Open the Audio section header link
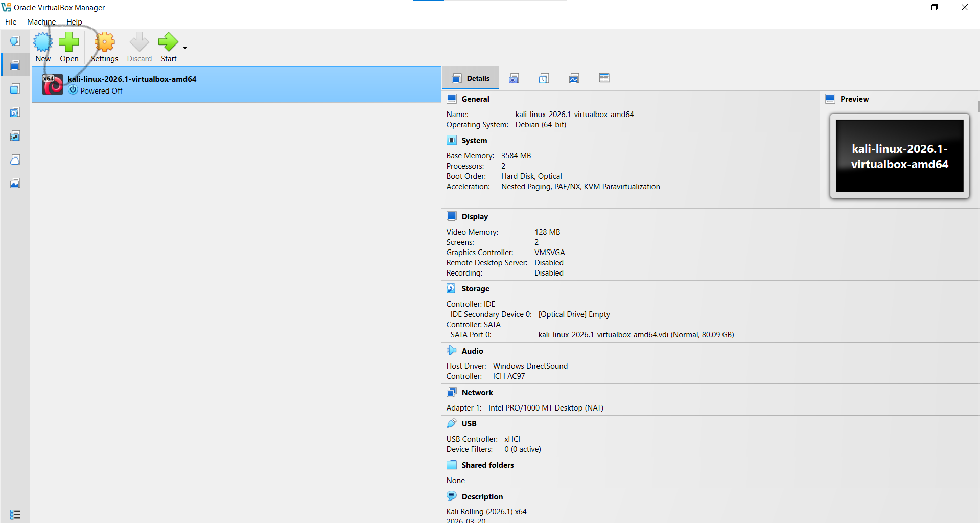 pos(472,351)
